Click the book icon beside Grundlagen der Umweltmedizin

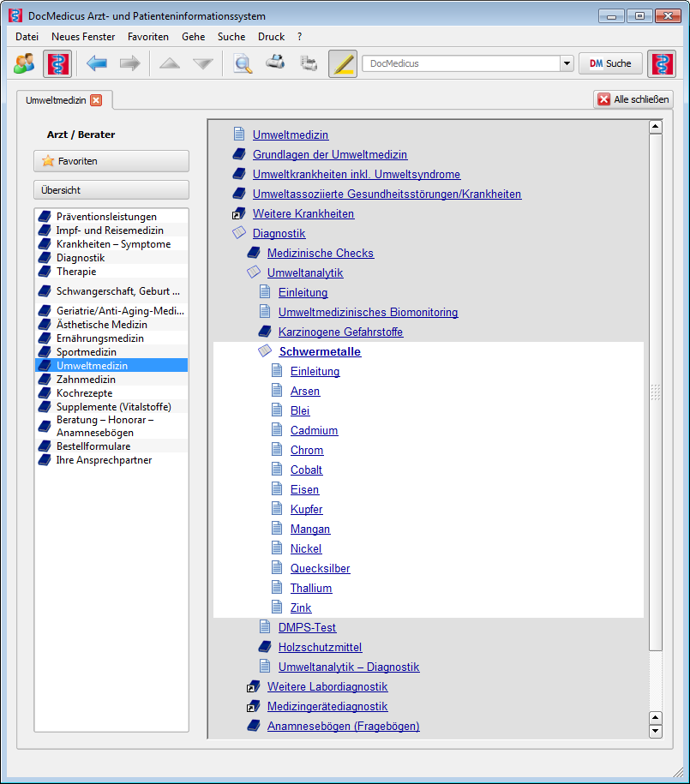tap(239, 154)
